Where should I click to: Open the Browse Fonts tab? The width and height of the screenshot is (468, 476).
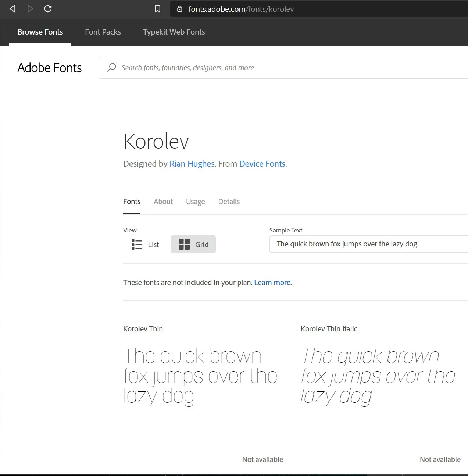click(40, 32)
